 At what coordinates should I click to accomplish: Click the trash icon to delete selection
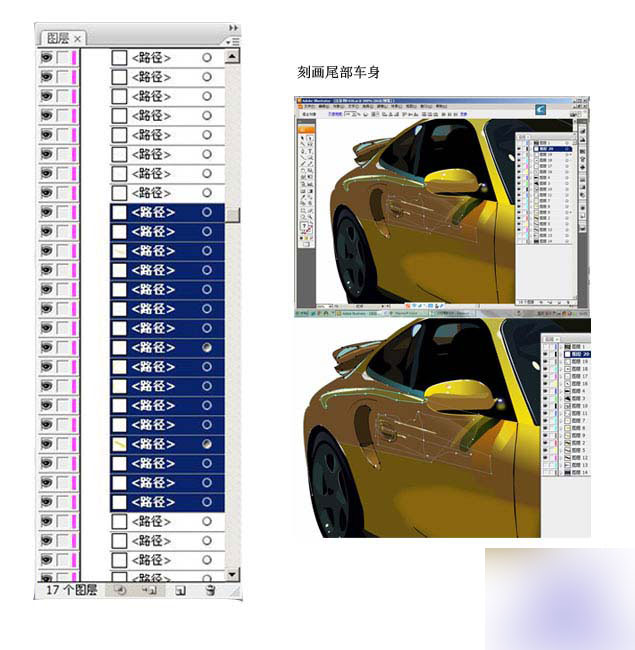211,590
